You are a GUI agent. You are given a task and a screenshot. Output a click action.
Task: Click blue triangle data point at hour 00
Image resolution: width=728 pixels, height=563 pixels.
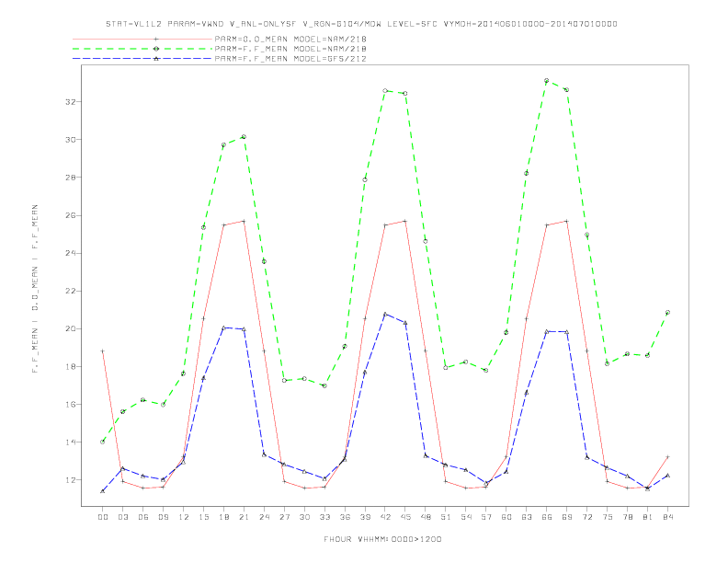coord(103,491)
